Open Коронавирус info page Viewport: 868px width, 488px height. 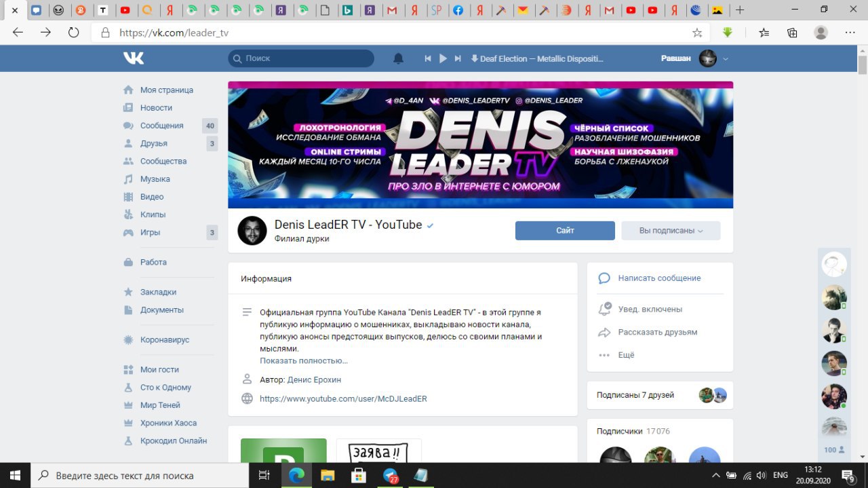tap(165, 339)
